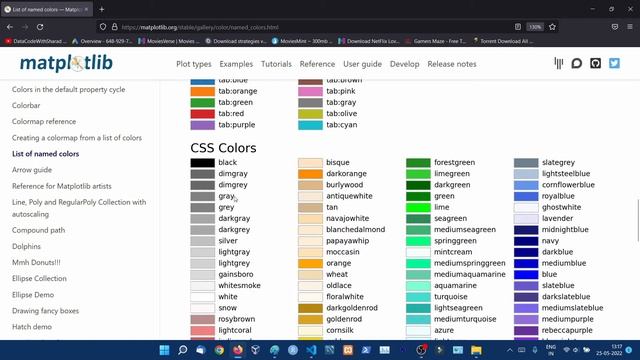Open the matplotlib GitHub icon
Viewport: 640px width, 360px height.
[596, 63]
